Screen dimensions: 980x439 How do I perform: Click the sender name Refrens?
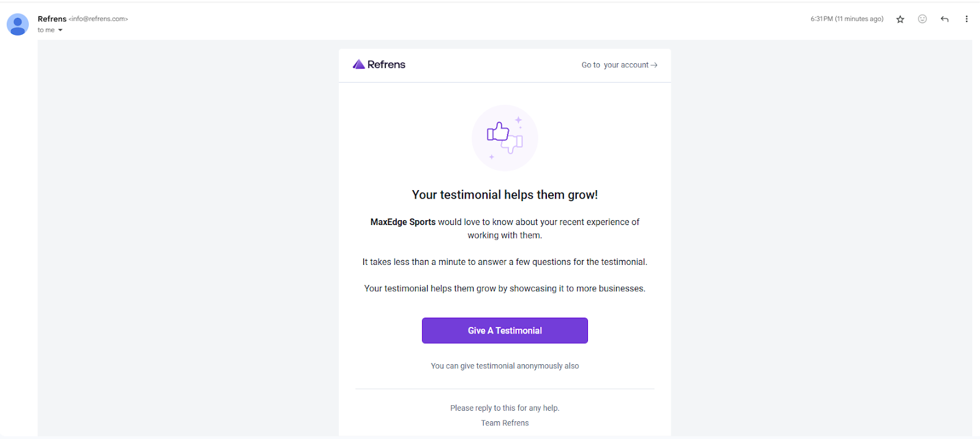pos(52,19)
